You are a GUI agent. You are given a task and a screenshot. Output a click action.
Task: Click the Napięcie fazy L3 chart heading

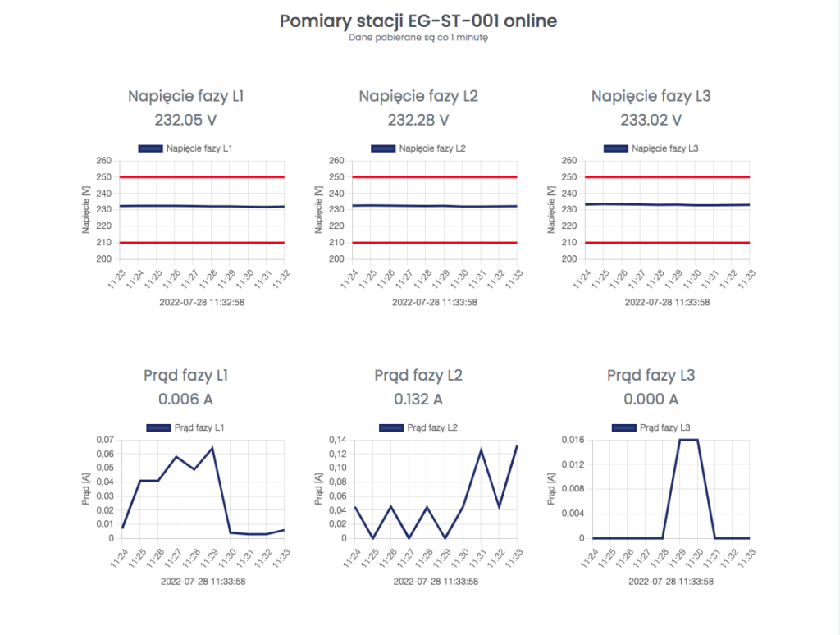[651, 96]
